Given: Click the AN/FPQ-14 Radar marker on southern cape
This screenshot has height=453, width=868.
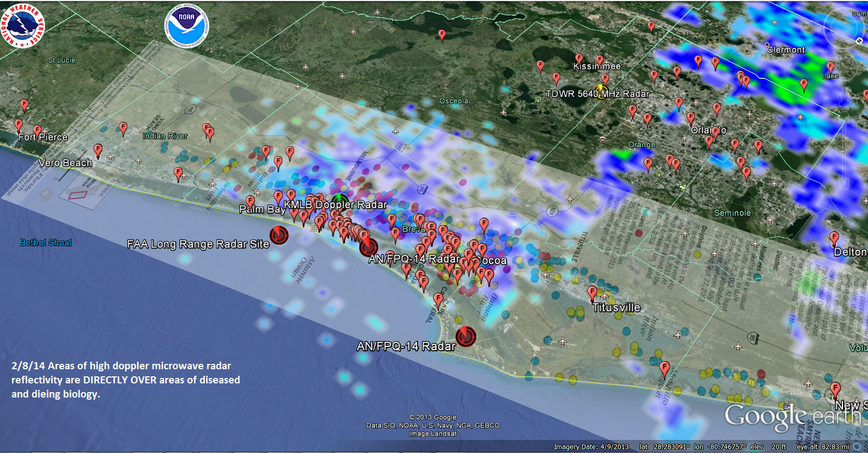Looking at the screenshot, I should point(465,337).
